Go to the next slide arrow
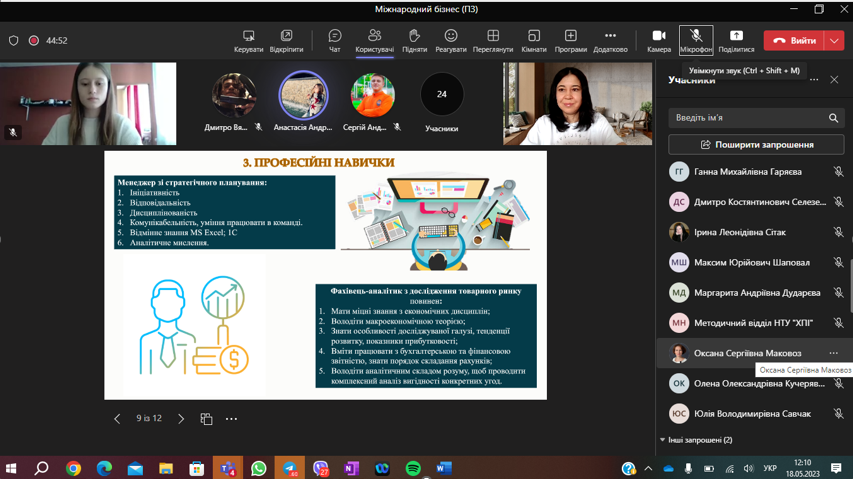853x479 pixels. pyautogui.click(x=181, y=419)
